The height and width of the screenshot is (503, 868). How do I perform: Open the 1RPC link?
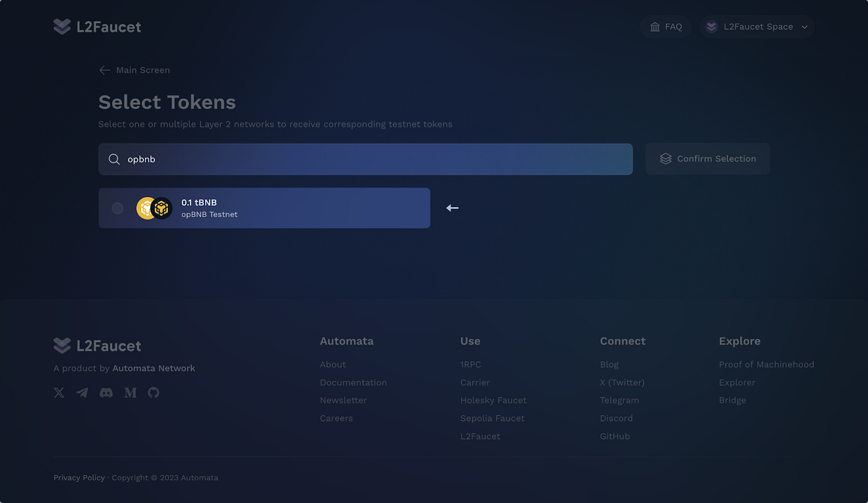pyautogui.click(x=471, y=365)
